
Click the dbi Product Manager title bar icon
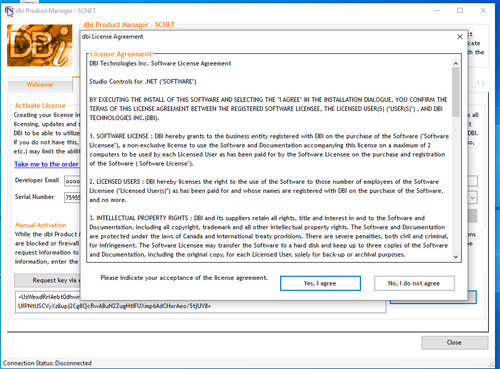click(x=9, y=11)
